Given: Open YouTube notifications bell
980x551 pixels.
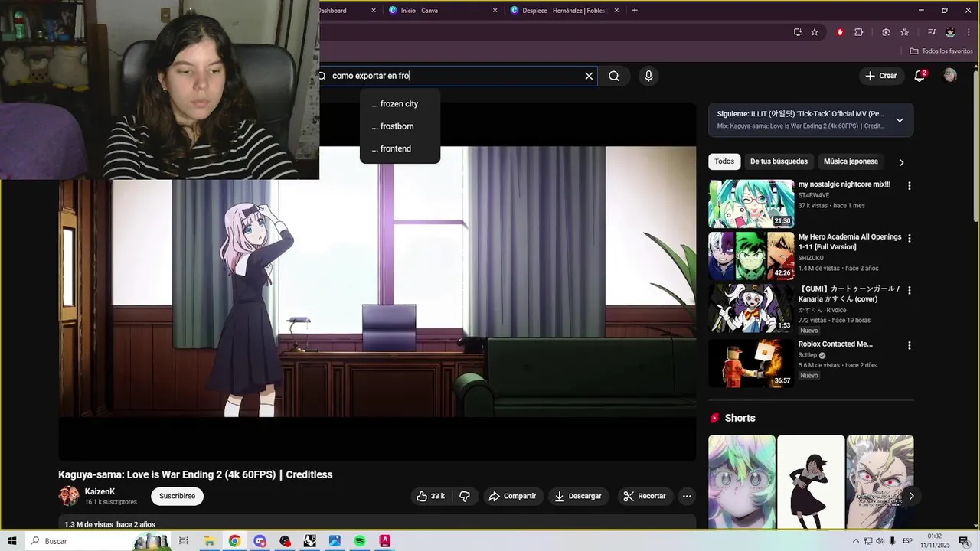Looking at the screenshot, I should tap(920, 76).
